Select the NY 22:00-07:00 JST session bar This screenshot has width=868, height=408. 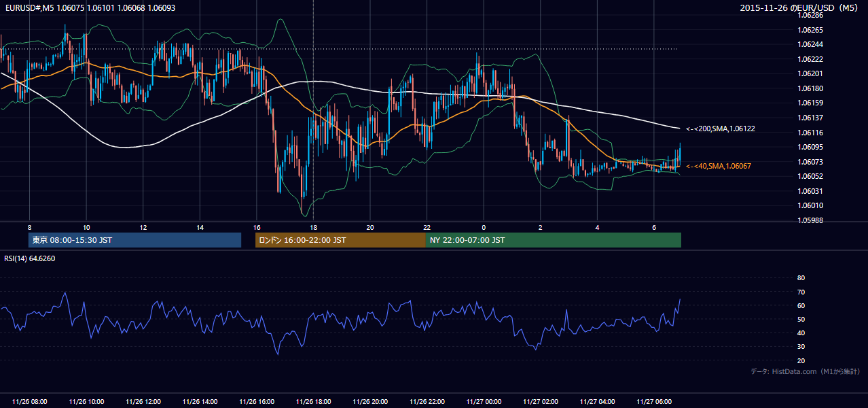coord(554,240)
